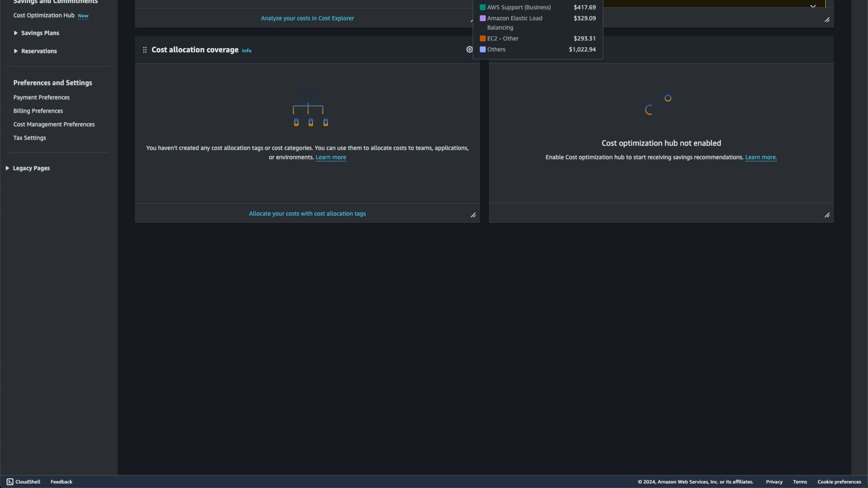Screen dimensions: 868x488
Task: Expand the Savings Plans section
Action: click(16, 33)
